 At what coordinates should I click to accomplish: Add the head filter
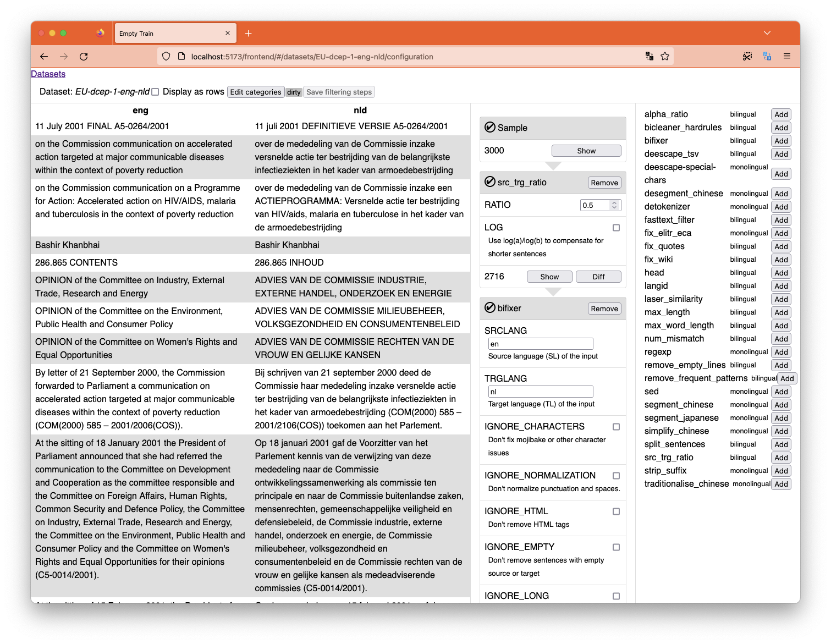click(x=781, y=273)
